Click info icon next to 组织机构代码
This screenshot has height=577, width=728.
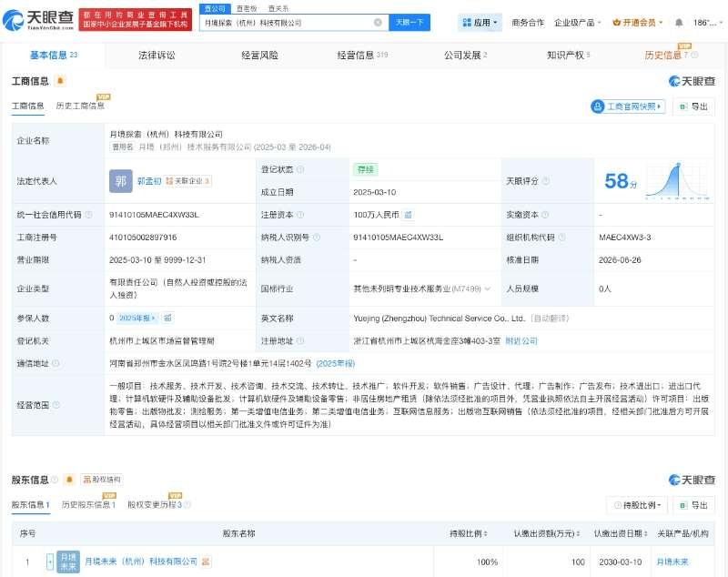[561, 238]
